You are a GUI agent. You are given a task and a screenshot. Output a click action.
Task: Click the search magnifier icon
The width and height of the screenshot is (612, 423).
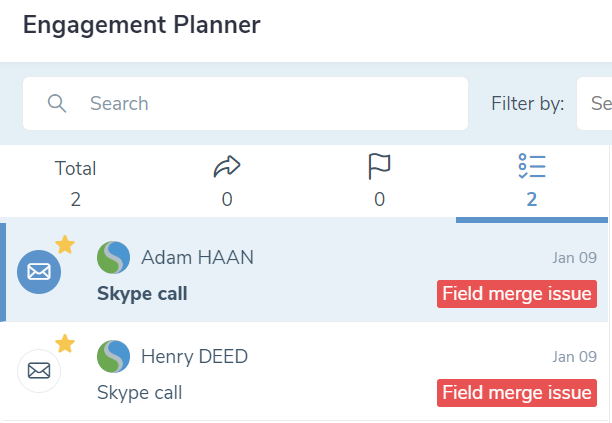click(57, 103)
